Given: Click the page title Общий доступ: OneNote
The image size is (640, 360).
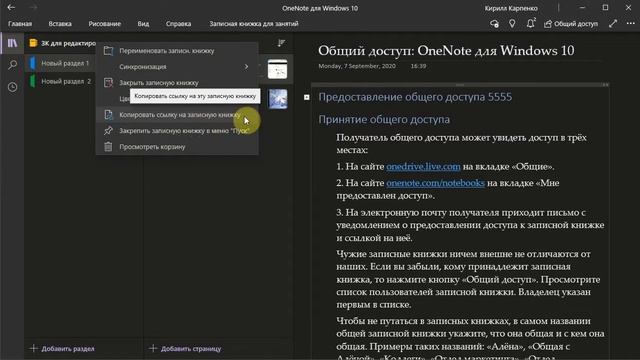Looking at the screenshot, I should pyautogui.click(x=446, y=51).
